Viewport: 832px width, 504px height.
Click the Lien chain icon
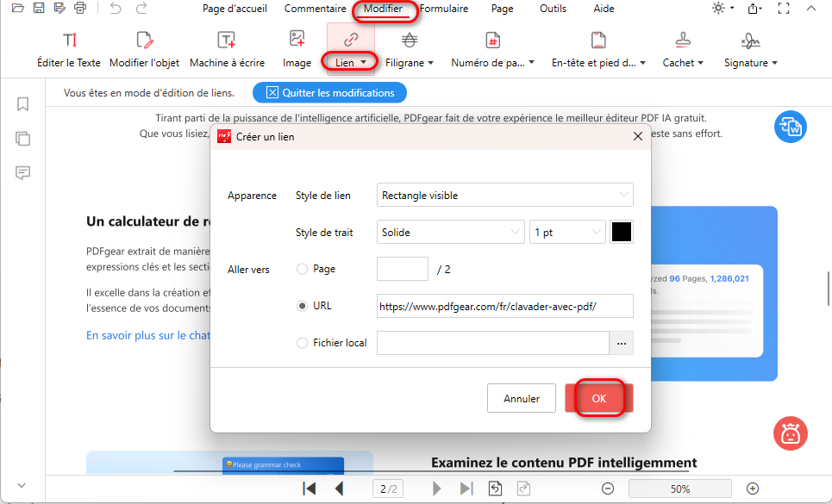click(x=351, y=40)
